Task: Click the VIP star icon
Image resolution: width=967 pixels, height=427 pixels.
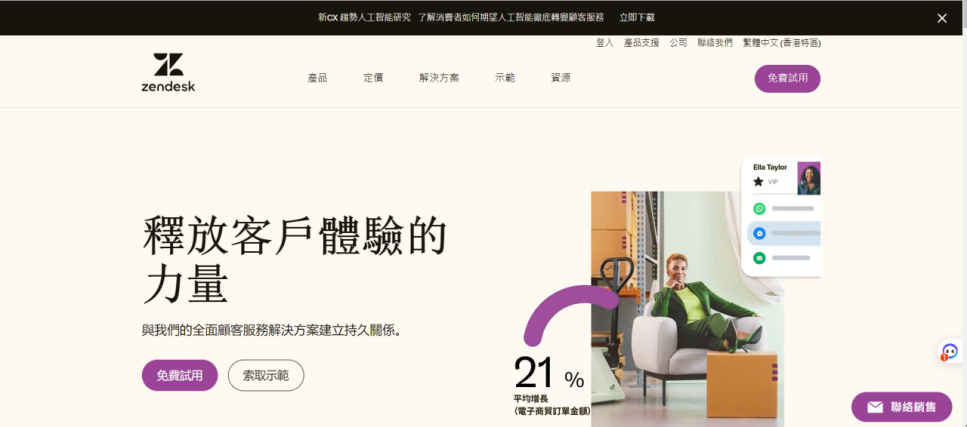Action: 758,181
